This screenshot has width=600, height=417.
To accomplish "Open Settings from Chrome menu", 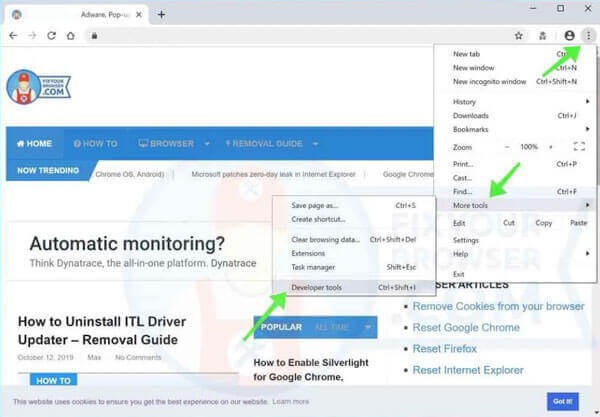I will [515, 240].
